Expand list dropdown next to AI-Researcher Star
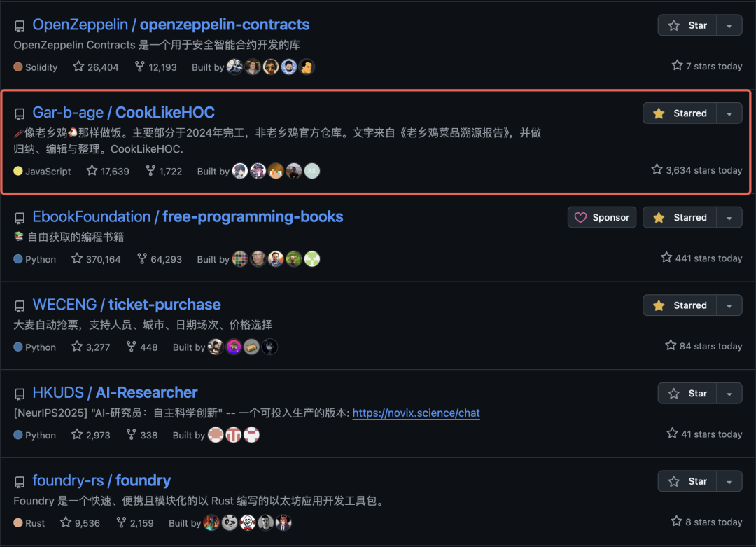This screenshot has width=756, height=547. tap(729, 394)
